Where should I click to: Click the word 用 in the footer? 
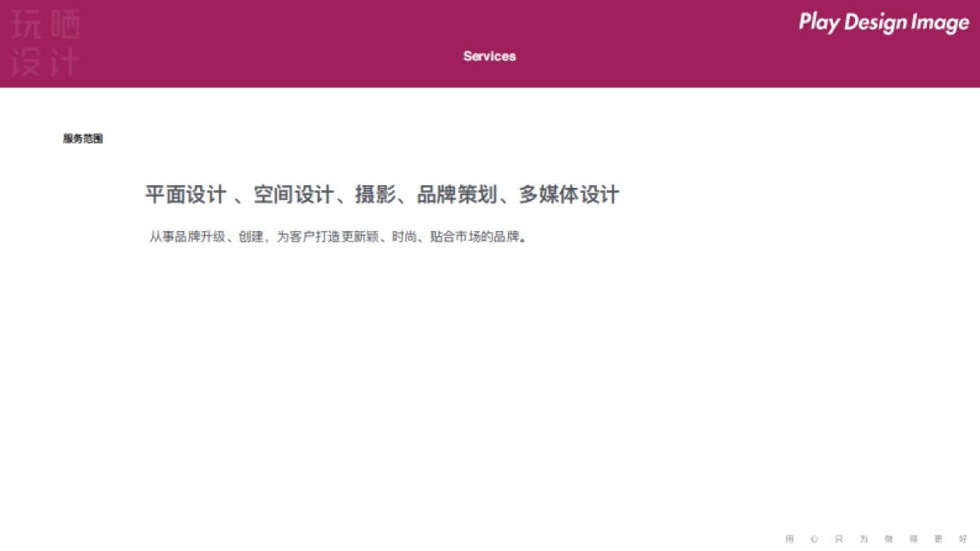[789, 539]
